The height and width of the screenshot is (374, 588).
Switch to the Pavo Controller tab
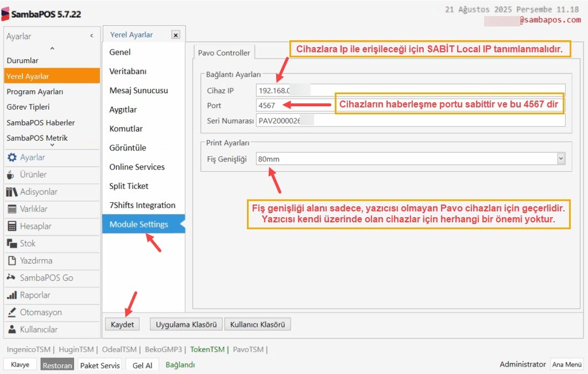[224, 53]
